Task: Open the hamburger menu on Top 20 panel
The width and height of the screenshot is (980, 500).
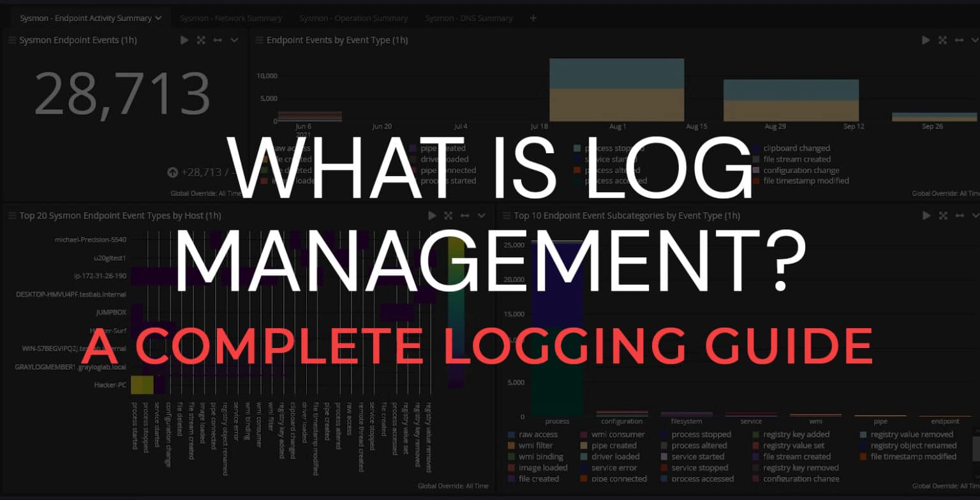Action: [11, 215]
